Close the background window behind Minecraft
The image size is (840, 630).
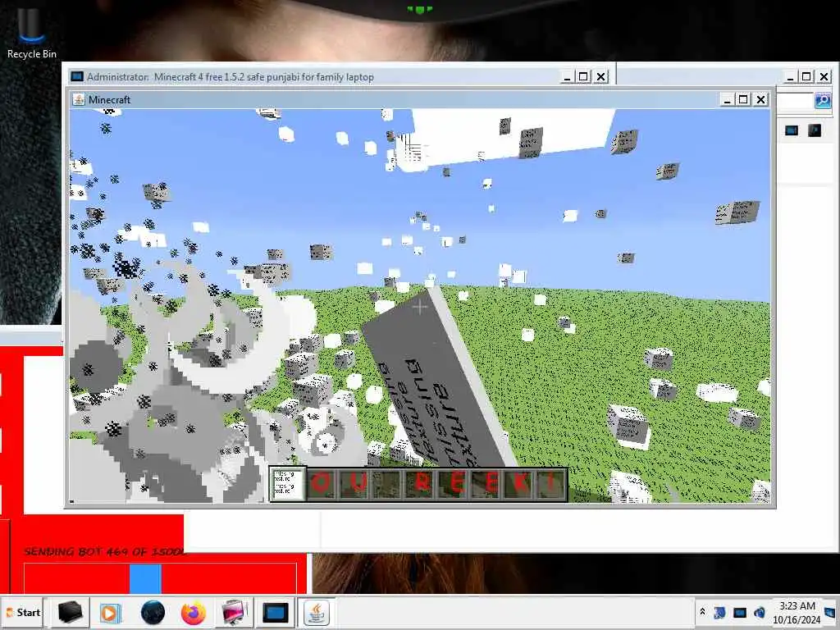point(824,76)
